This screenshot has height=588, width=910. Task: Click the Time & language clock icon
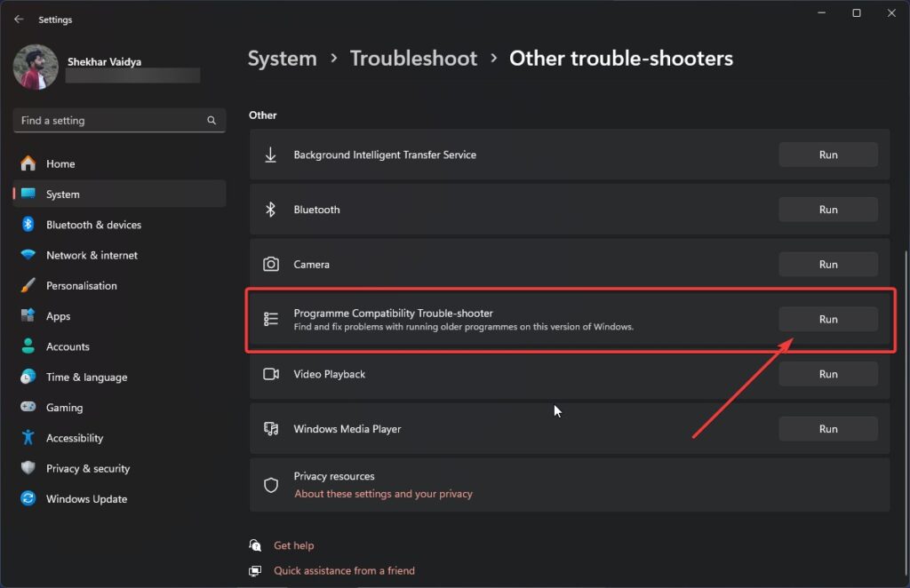pyautogui.click(x=28, y=377)
